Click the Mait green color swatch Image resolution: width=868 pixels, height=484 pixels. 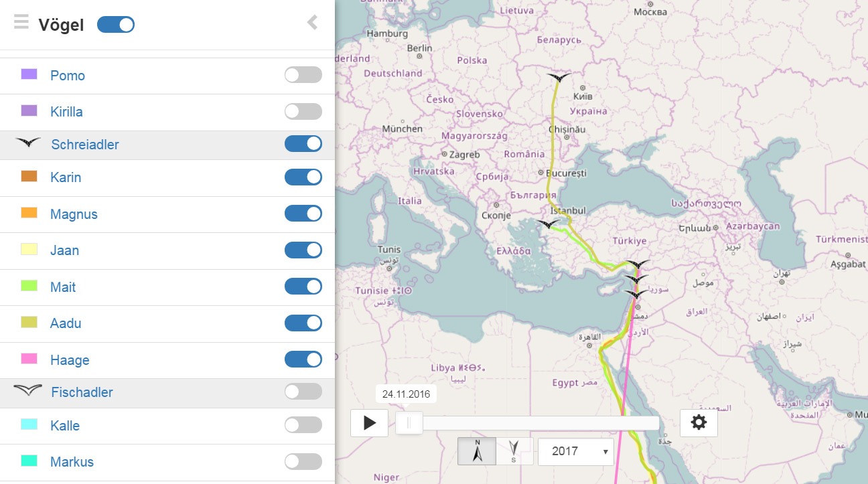[x=29, y=286]
